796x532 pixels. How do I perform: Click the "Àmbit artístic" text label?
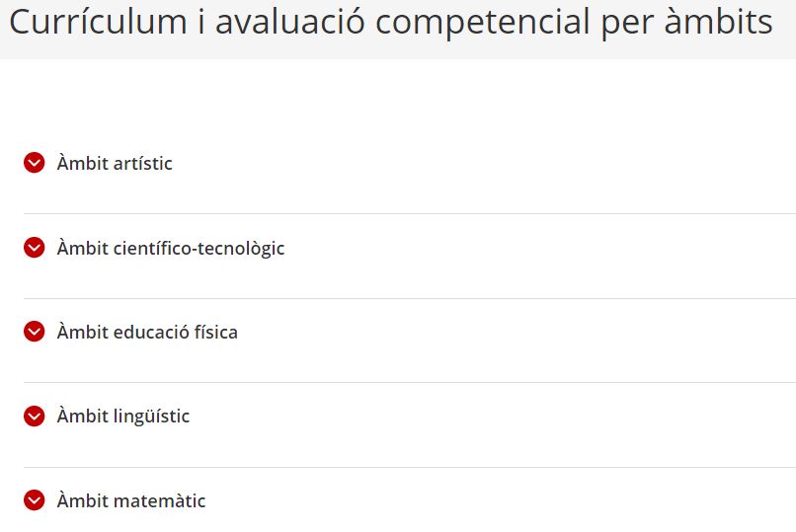pos(115,163)
